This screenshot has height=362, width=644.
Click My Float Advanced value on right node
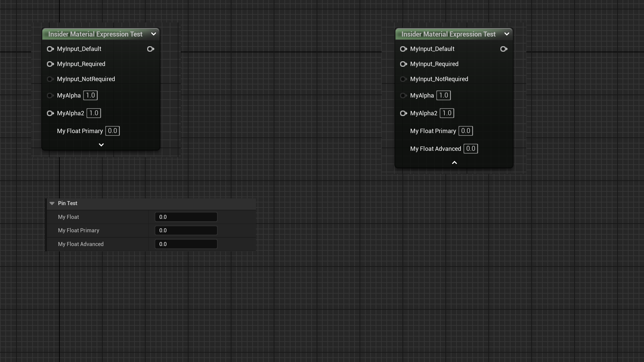click(x=470, y=148)
